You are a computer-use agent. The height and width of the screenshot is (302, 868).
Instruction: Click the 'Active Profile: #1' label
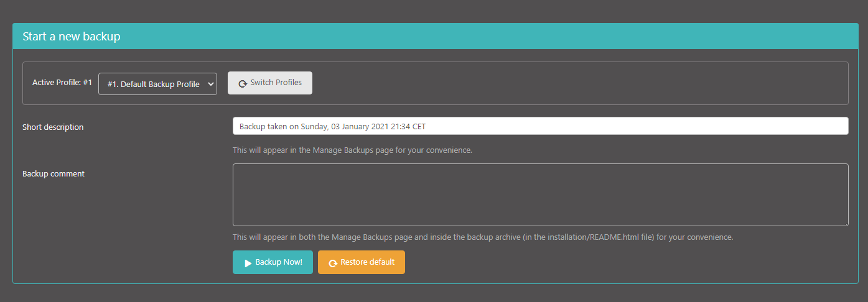62,82
